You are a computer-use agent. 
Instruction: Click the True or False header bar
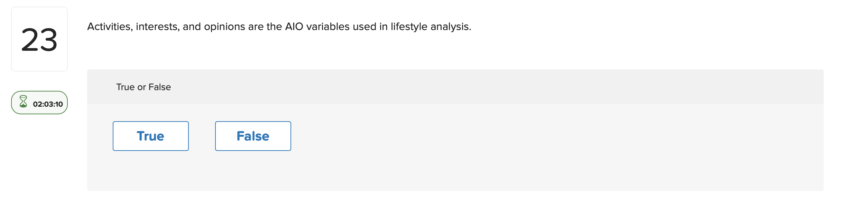(x=415, y=86)
